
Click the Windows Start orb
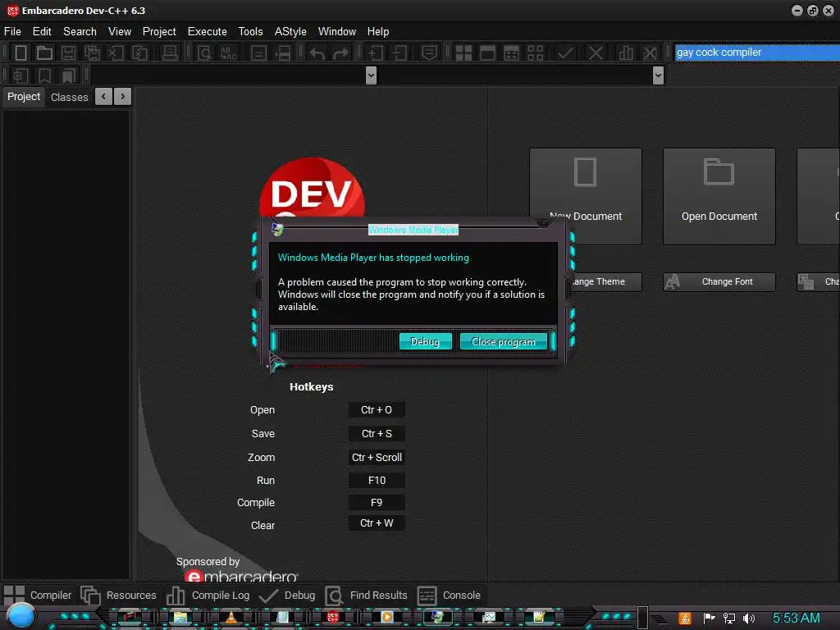[x=21, y=616]
